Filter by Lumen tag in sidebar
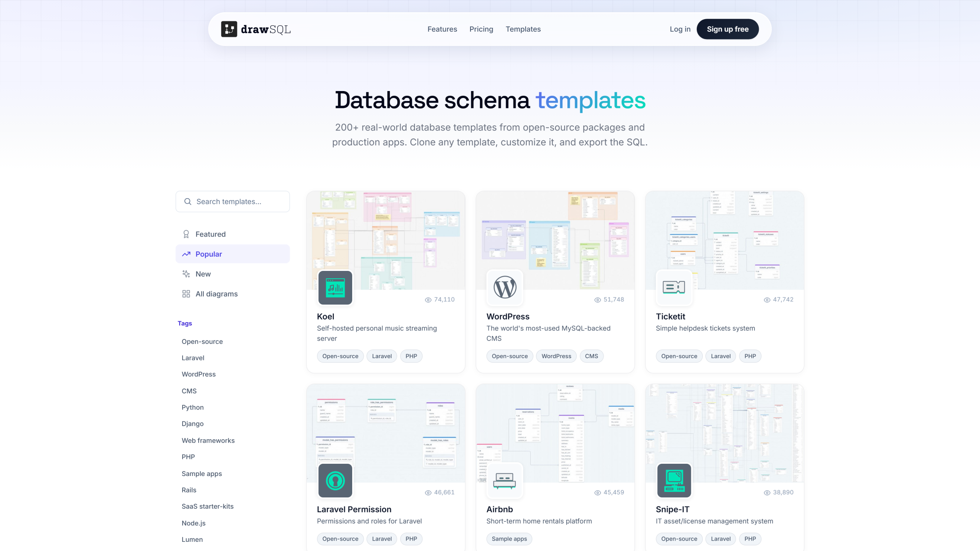 coord(192,540)
